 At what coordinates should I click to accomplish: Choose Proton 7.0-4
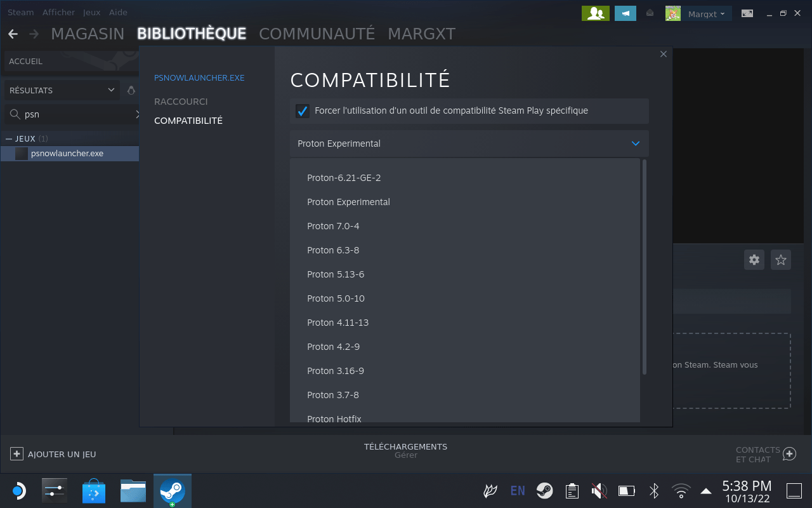465,226
